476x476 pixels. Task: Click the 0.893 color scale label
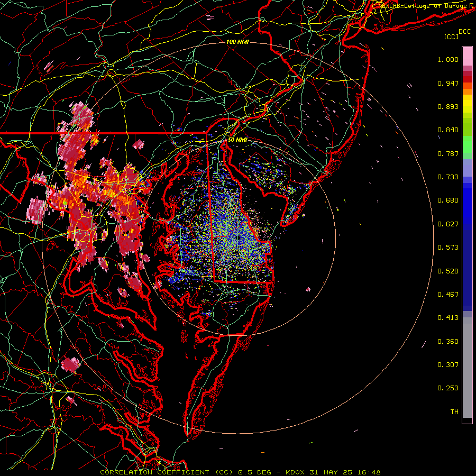(448, 106)
